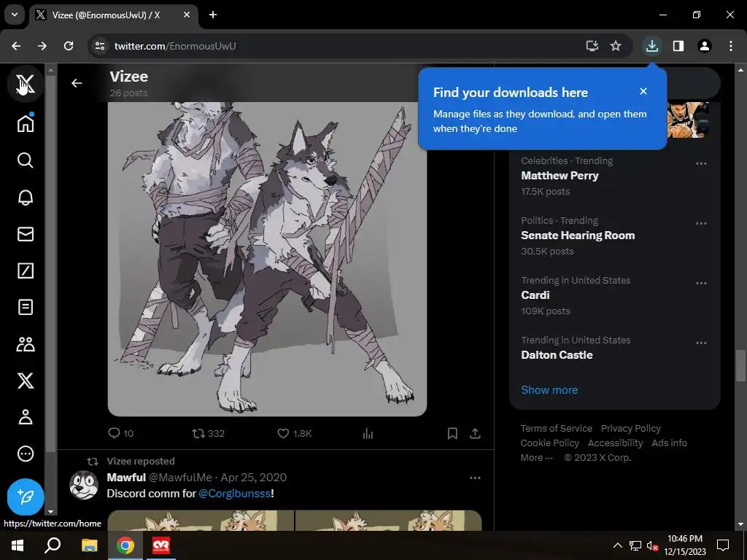The height and width of the screenshot is (560, 747).
Task: Open Grok slash icon in sidebar
Action: pyautogui.click(x=26, y=271)
